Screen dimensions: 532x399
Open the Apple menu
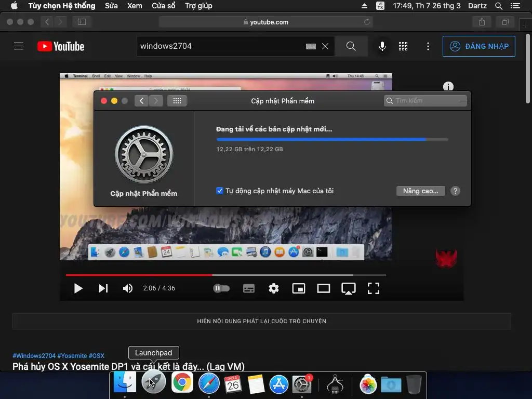(14, 6)
